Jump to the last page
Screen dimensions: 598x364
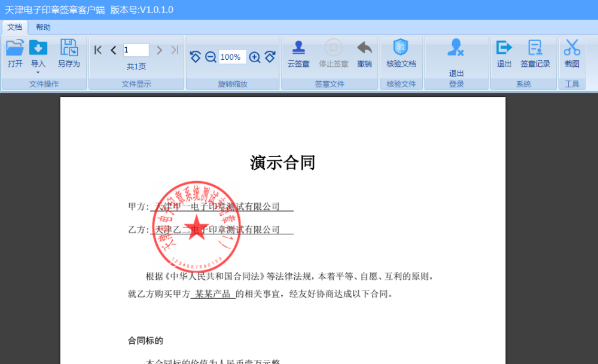174,50
